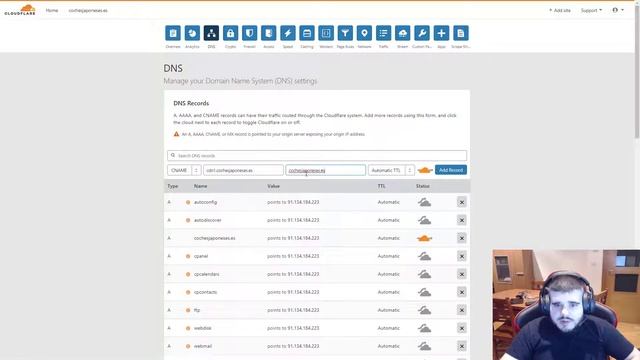This screenshot has height=360, width=640.
Task: Click the record value input field
Action: point(325,170)
